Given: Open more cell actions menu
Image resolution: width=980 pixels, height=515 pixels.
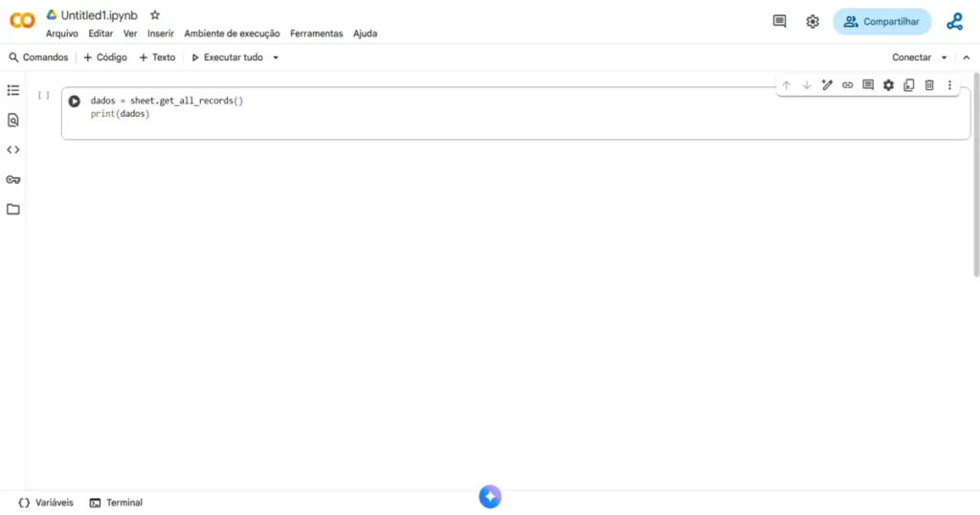Looking at the screenshot, I should coord(949,85).
